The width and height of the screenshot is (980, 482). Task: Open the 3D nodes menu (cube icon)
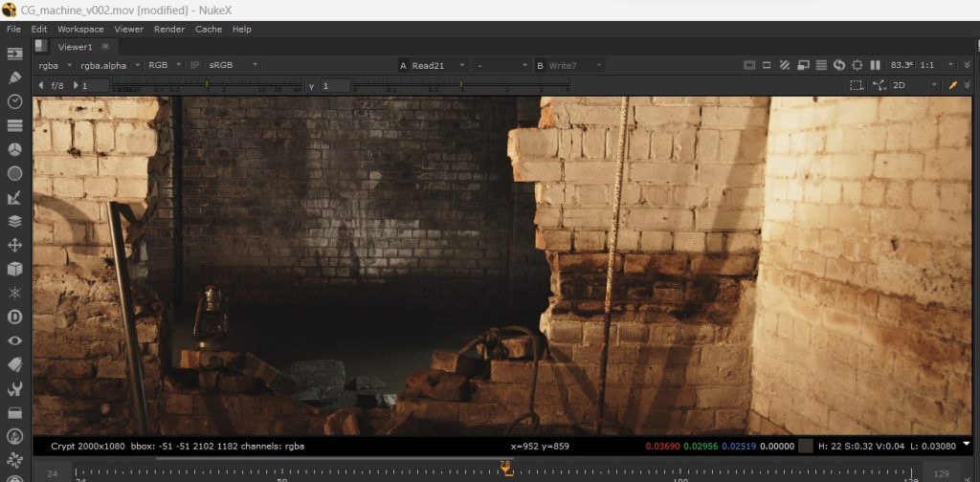14,269
